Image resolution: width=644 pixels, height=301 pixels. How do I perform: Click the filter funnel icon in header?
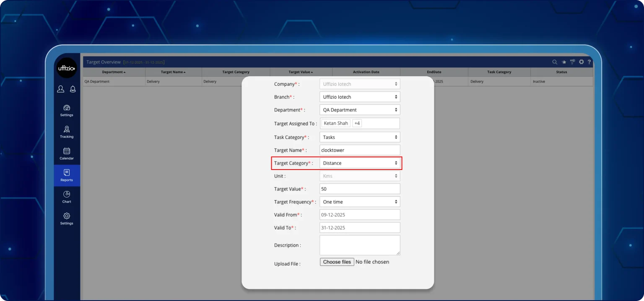tap(572, 62)
